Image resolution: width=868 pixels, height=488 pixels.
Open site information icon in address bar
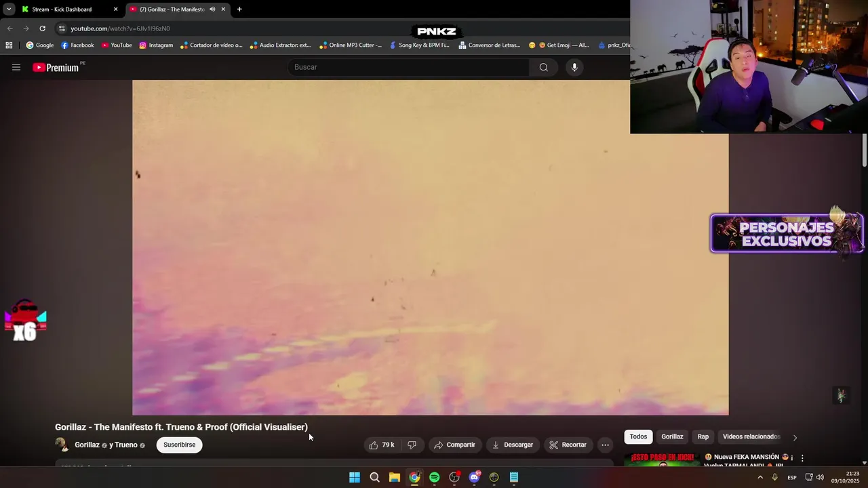click(x=62, y=28)
